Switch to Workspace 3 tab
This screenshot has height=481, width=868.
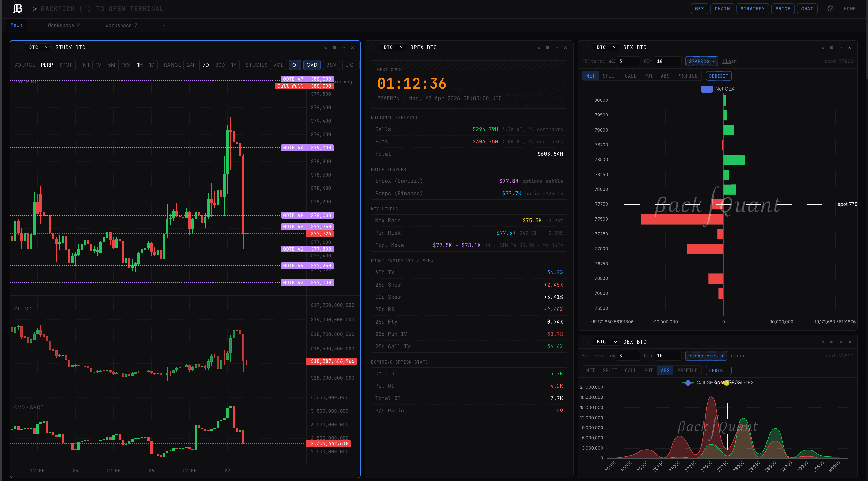coord(122,26)
